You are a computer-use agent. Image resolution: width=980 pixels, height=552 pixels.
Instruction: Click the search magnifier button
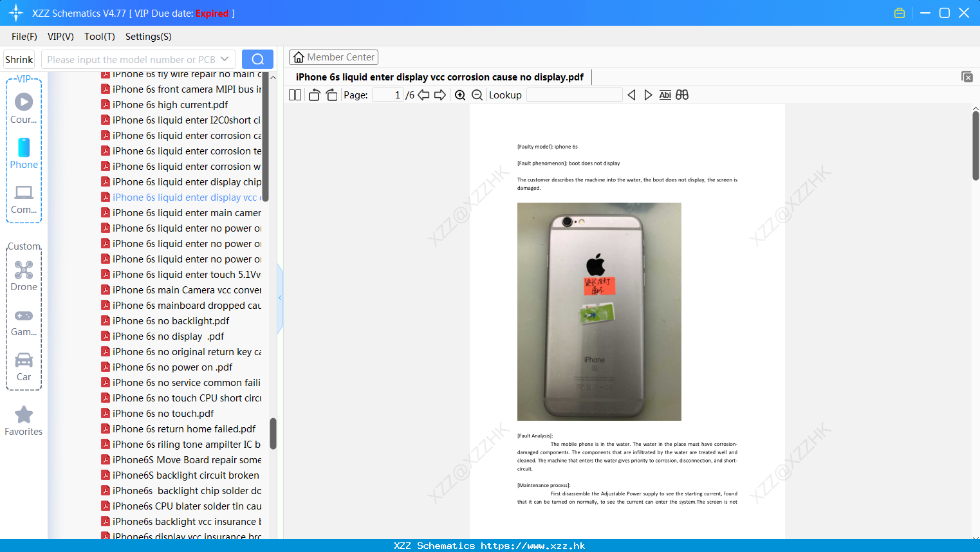(x=257, y=59)
